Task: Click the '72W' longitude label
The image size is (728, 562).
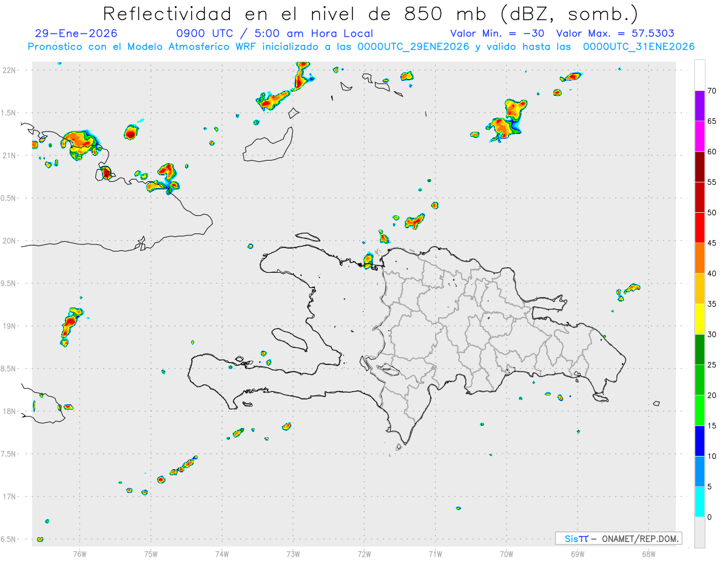Action: tap(364, 553)
